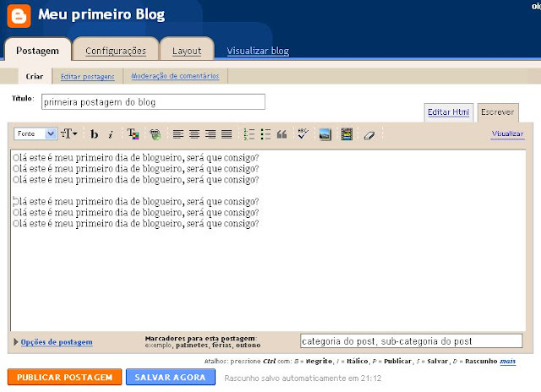Click the Blogger logo icon

click(19, 15)
